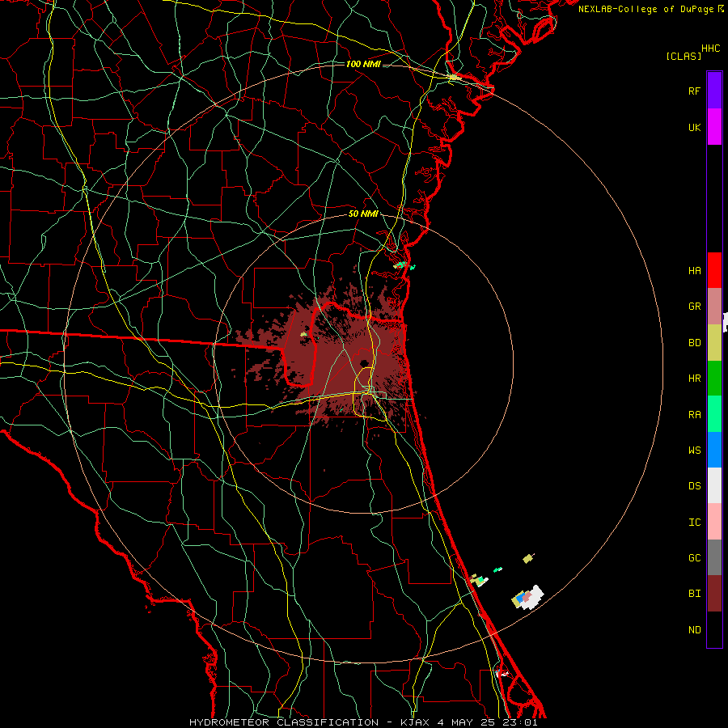Image resolution: width=728 pixels, height=728 pixels.
Task: Click the GC gray legend swatch
Action: pyautogui.click(x=714, y=557)
